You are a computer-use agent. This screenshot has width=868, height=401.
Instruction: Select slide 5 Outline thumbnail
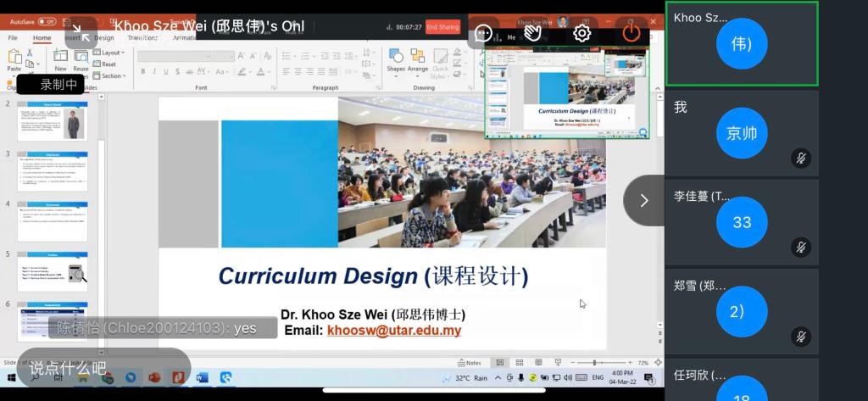click(52, 272)
